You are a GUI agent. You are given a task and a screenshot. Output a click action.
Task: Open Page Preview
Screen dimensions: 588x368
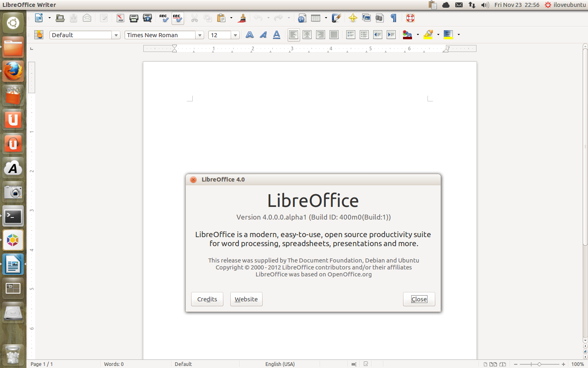coord(147,18)
